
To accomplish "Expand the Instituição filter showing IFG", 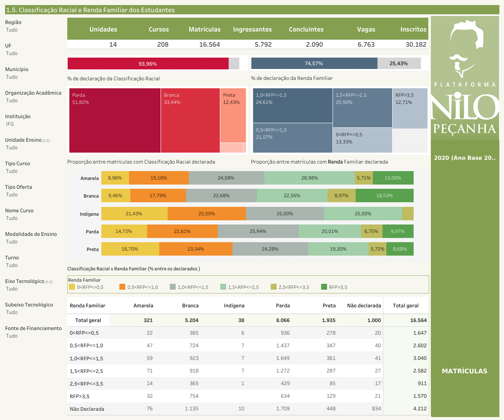I will (x=10, y=124).
